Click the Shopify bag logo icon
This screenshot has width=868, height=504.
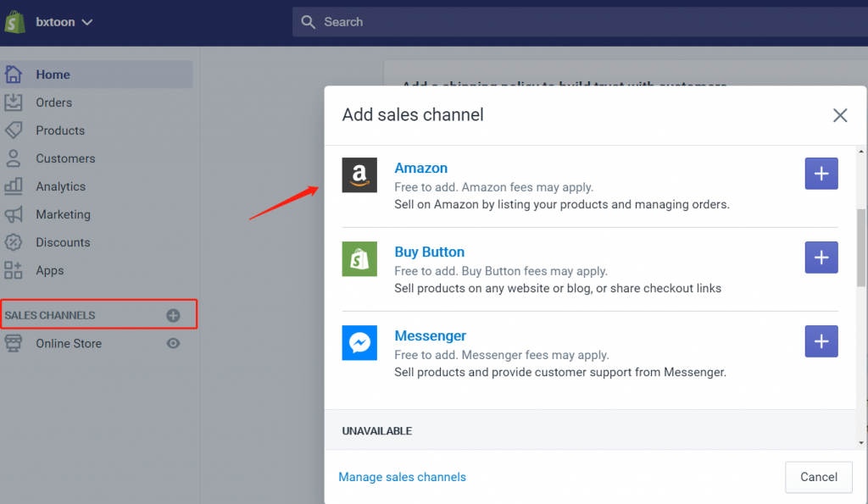(x=15, y=22)
